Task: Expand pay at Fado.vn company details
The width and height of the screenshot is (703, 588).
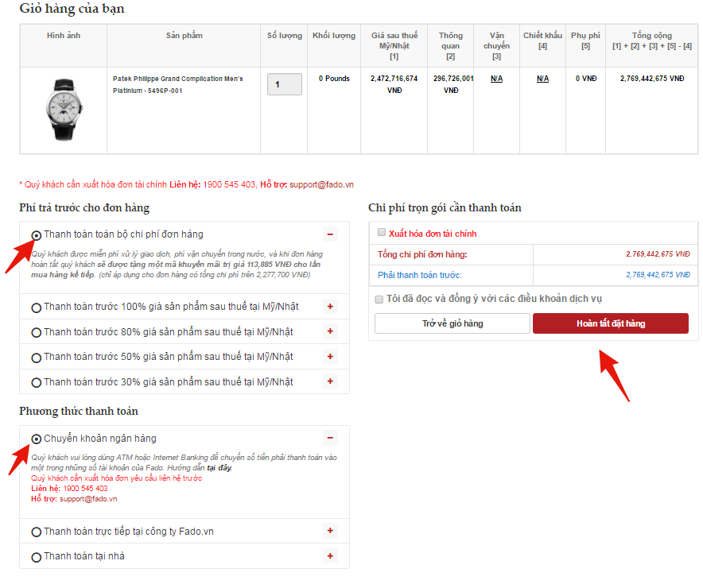Action: [x=330, y=531]
